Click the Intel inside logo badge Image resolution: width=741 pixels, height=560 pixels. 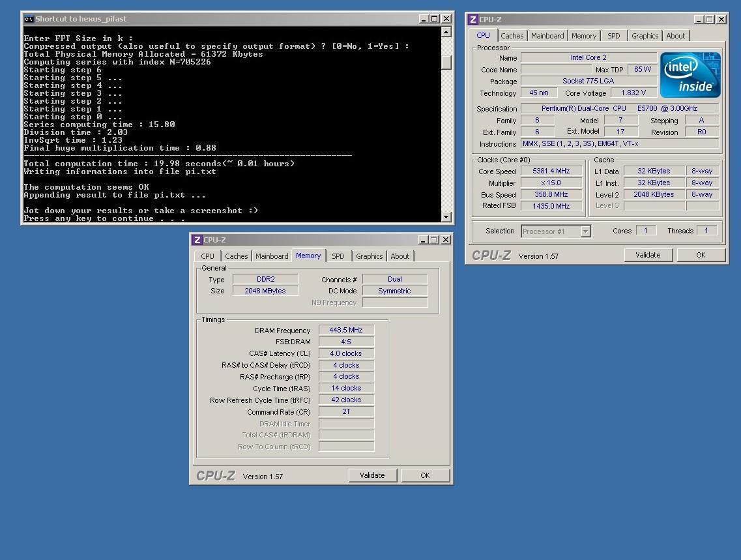coord(690,75)
